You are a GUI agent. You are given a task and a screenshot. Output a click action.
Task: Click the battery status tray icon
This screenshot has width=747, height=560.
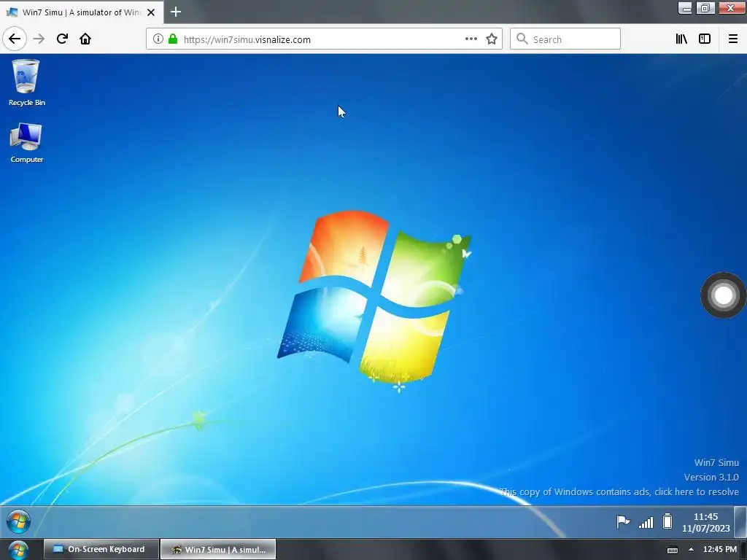pyautogui.click(x=667, y=522)
